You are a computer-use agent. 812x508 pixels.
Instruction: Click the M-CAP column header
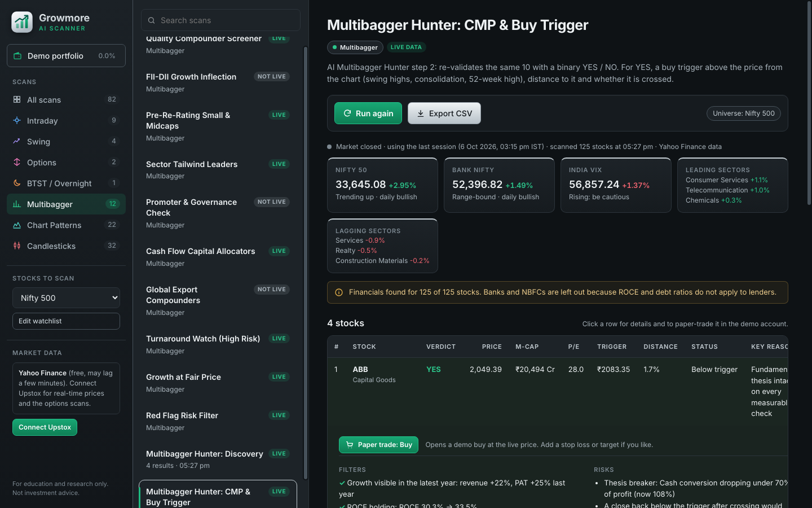click(527, 347)
